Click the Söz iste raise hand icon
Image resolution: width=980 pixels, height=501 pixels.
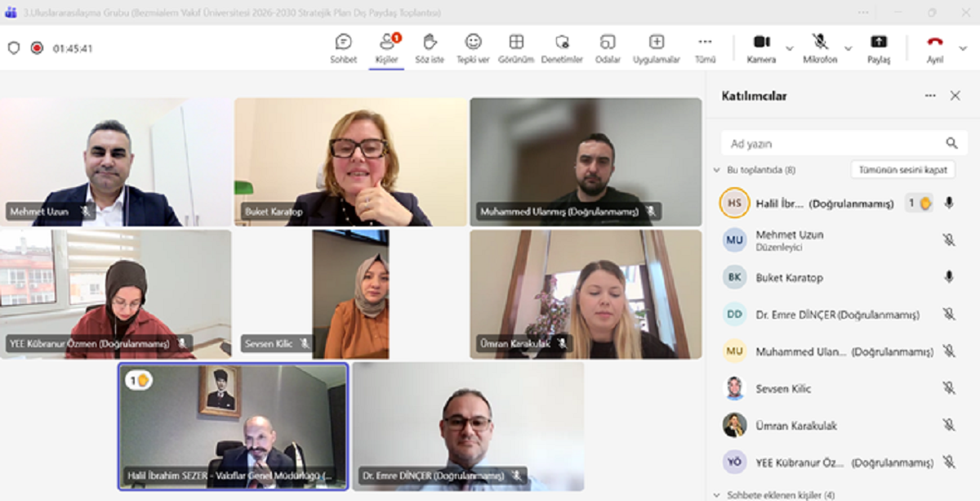click(430, 42)
